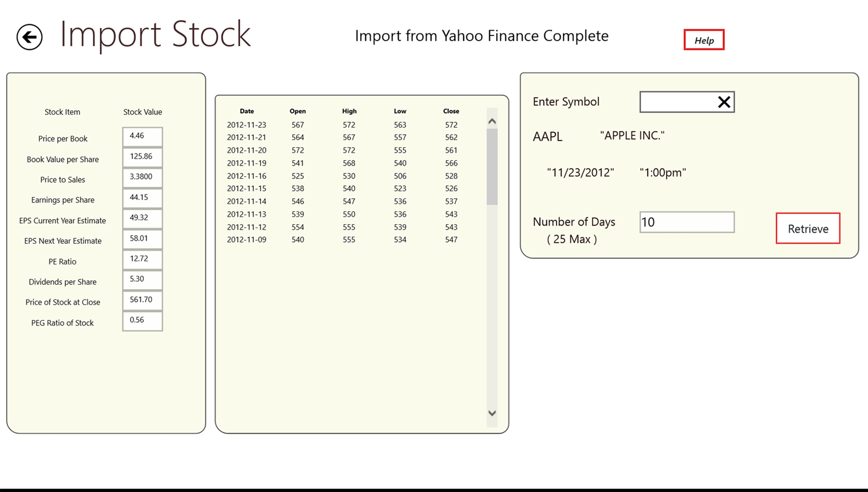This screenshot has height=492, width=868.
Task: Select the 2012-11-09 price row
Action: tap(342, 239)
